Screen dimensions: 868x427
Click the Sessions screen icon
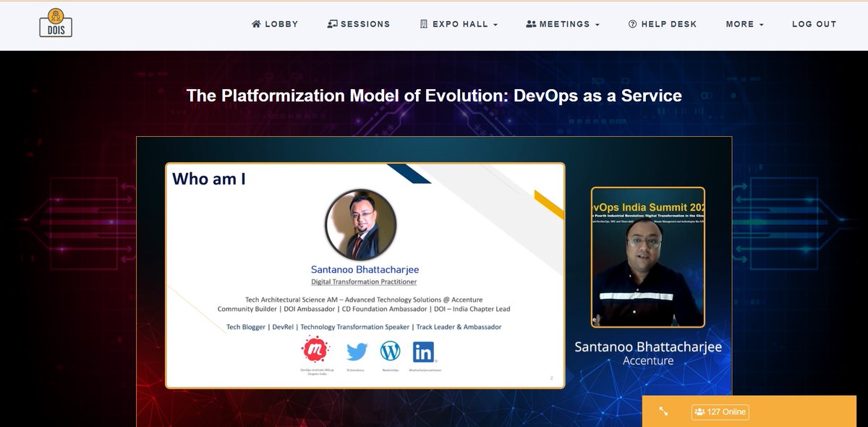click(333, 23)
